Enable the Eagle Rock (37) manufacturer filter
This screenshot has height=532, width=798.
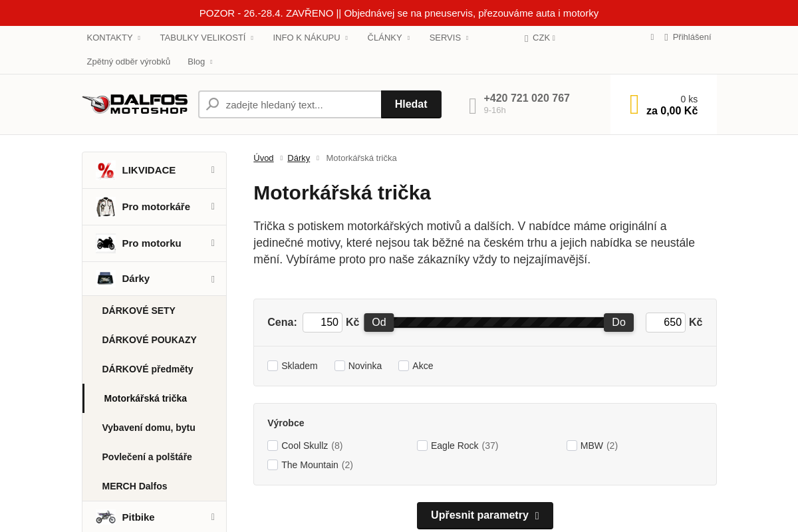tap(422, 445)
